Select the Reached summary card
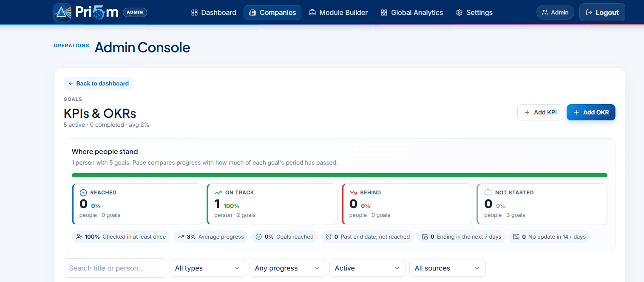644x282 pixels. [x=137, y=204]
